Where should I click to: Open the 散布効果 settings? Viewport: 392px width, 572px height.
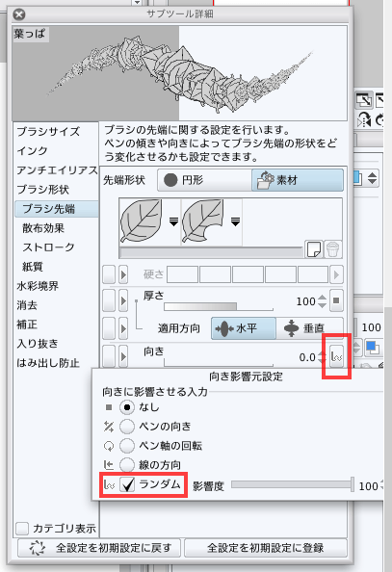click(x=43, y=228)
